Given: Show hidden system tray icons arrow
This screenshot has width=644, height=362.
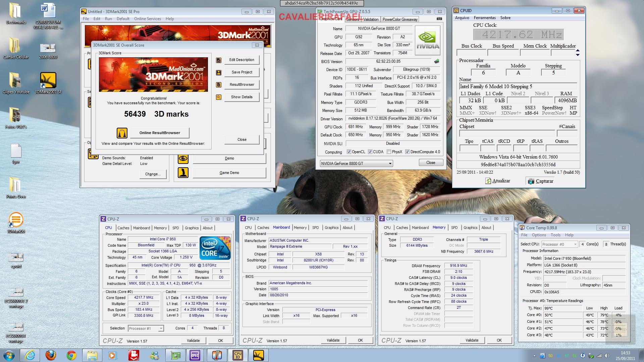Looking at the screenshot, I should (x=534, y=356).
